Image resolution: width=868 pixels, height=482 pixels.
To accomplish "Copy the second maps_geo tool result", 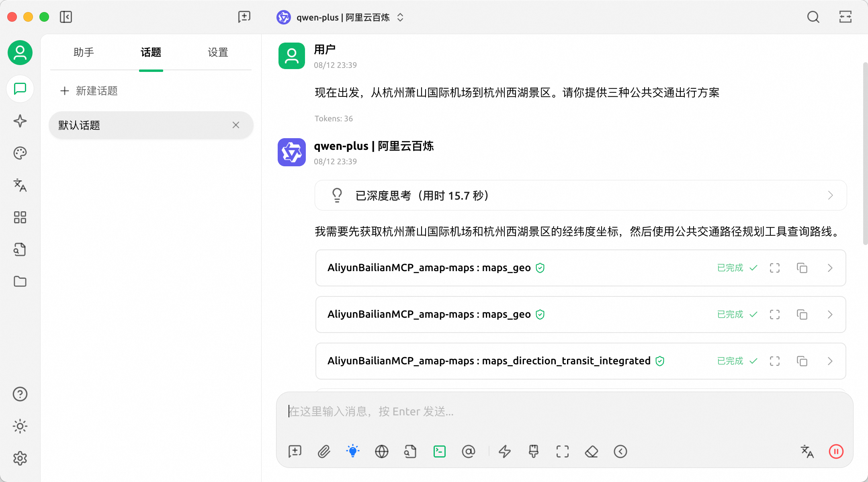I will 802,315.
